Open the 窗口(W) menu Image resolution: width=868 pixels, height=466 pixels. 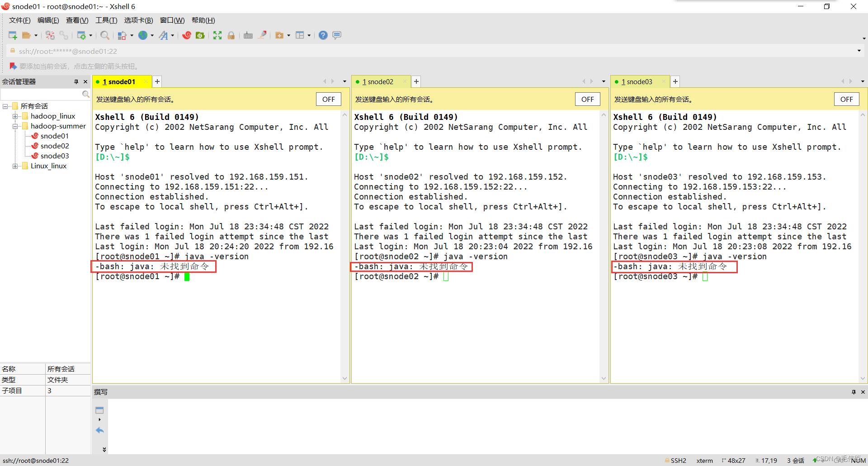click(x=172, y=20)
